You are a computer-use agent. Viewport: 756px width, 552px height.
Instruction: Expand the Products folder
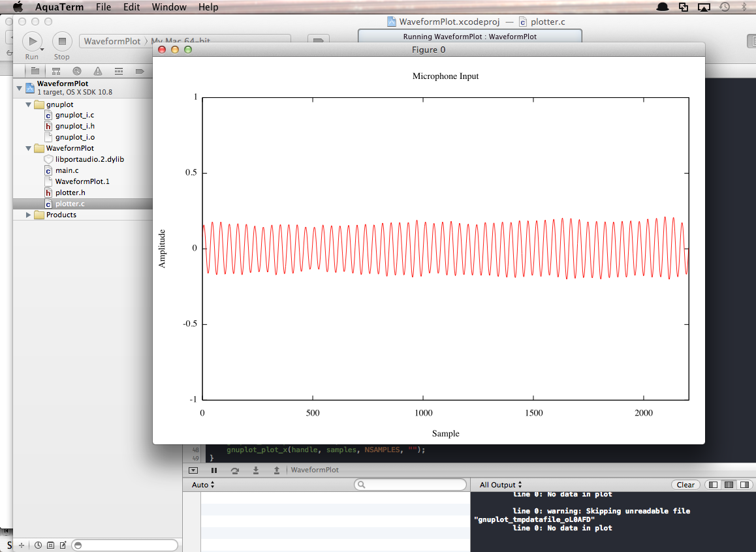[x=28, y=215]
